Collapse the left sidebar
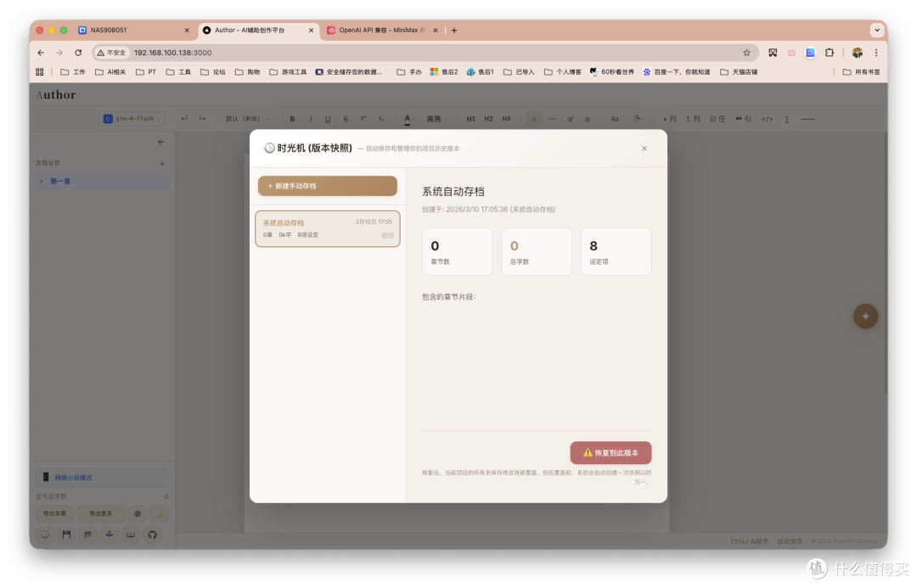This screenshot has width=917, height=588. (x=160, y=142)
